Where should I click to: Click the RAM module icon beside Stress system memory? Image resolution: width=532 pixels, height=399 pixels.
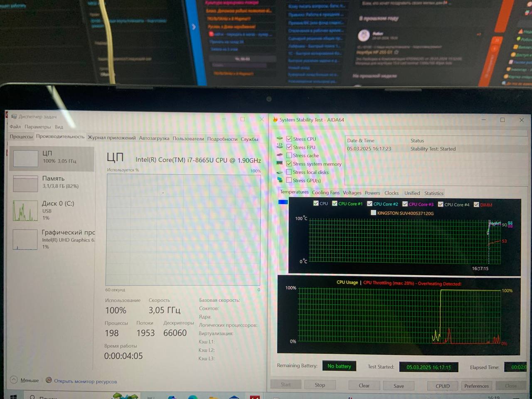(280, 163)
